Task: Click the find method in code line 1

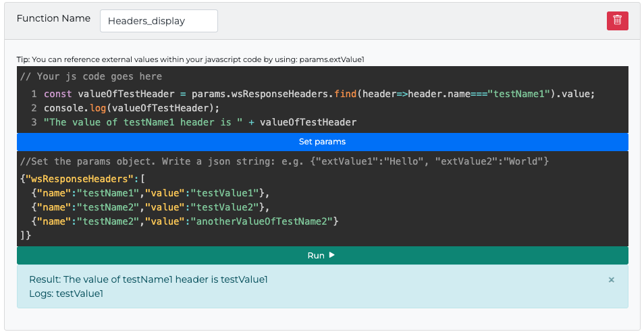Action: tap(345, 94)
